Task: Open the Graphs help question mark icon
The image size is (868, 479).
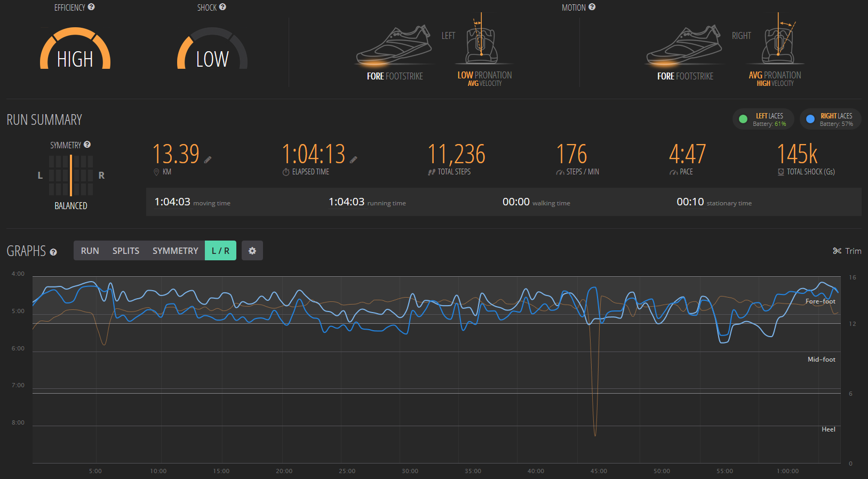Action: pyautogui.click(x=53, y=252)
